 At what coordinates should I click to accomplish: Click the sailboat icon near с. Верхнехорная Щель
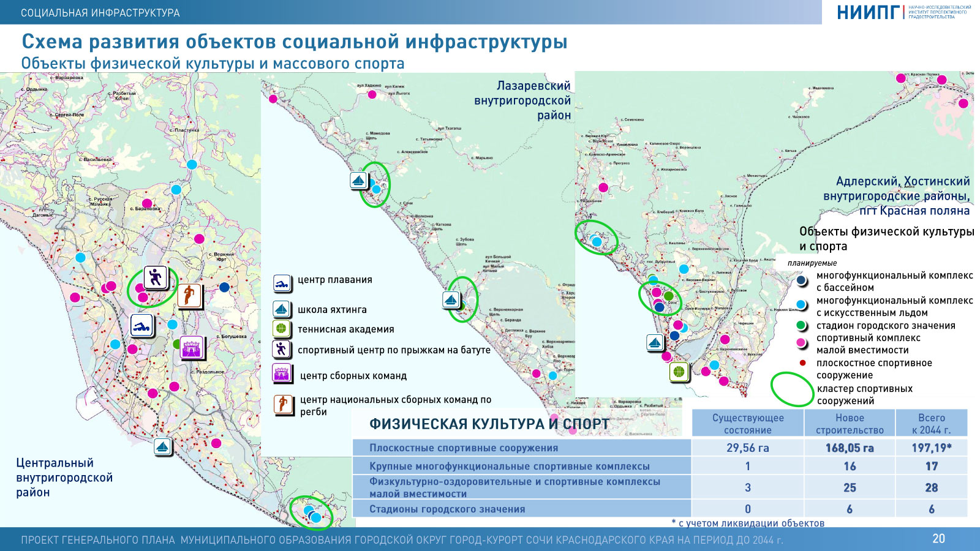click(451, 301)
